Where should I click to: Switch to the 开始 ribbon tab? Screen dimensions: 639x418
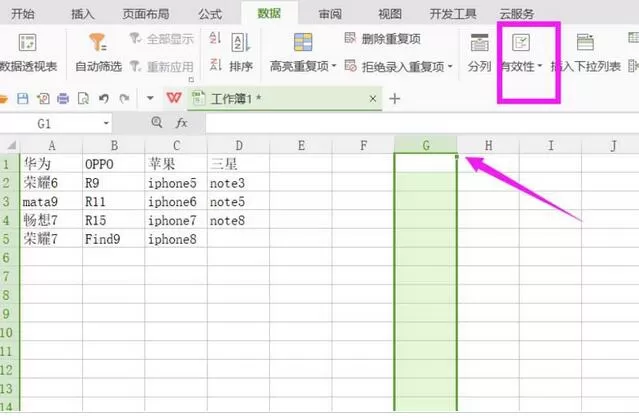pyautogui.click(x=23, y=14)
